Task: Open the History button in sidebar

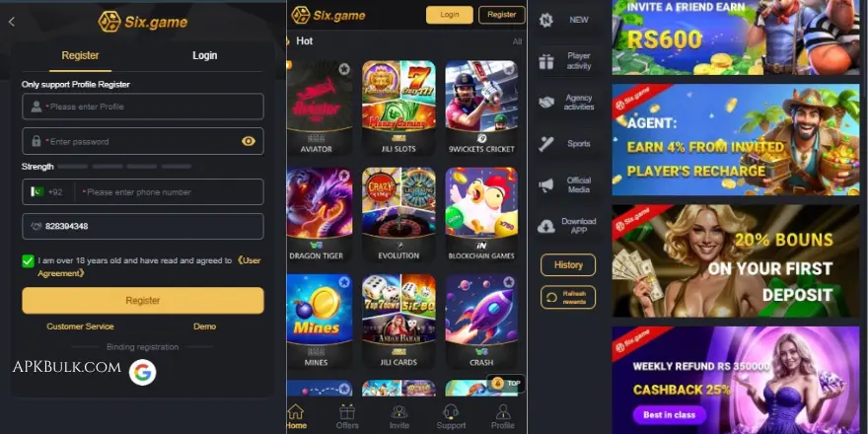Action: 568,264
